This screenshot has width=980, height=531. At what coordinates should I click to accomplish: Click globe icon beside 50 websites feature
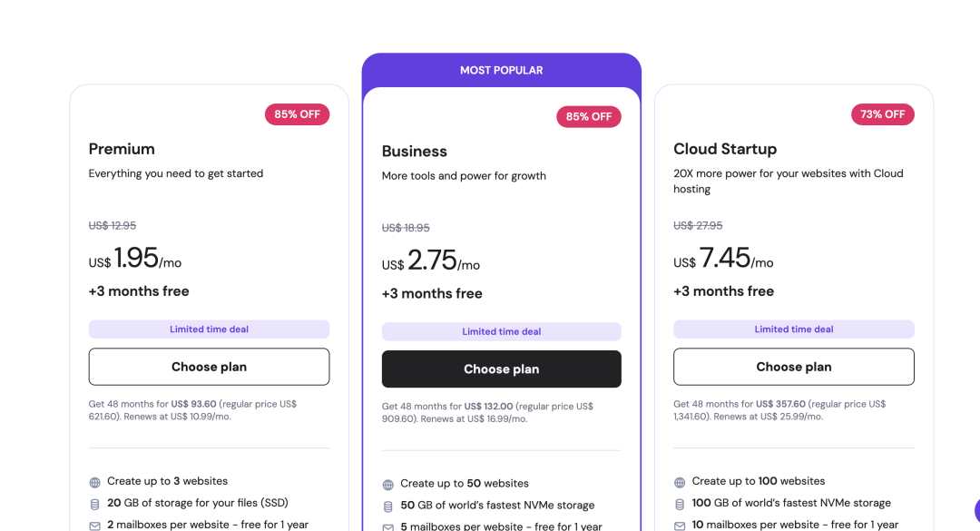tap(388, 485)
